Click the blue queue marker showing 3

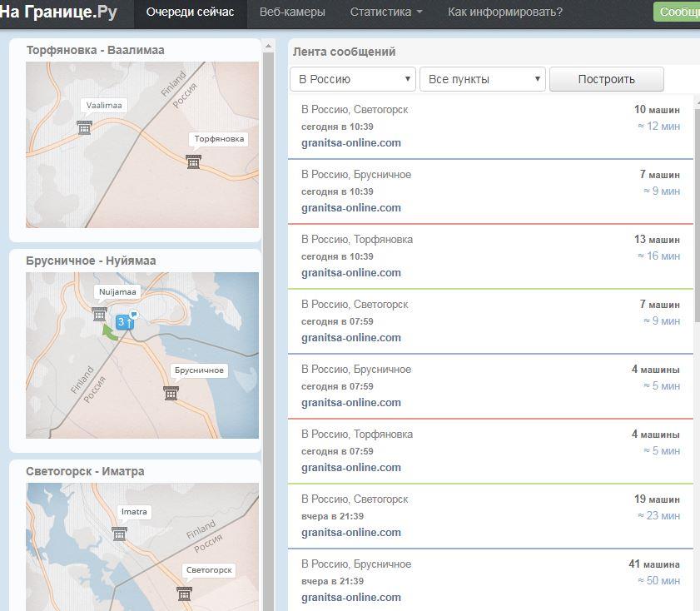124,321
